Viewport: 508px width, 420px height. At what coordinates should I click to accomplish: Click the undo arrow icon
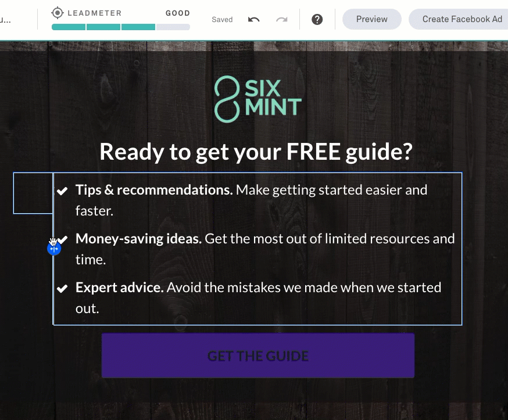253,19
